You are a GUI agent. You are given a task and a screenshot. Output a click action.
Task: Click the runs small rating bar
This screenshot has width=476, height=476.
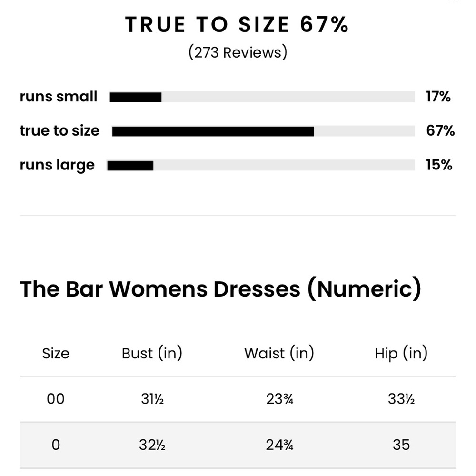(x=262, y=97)
